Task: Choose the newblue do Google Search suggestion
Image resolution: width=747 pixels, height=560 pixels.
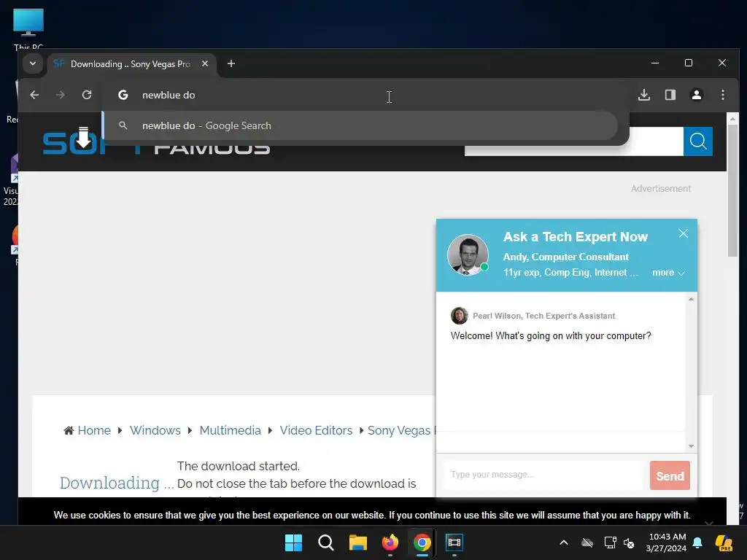Action: pos(360,125)
